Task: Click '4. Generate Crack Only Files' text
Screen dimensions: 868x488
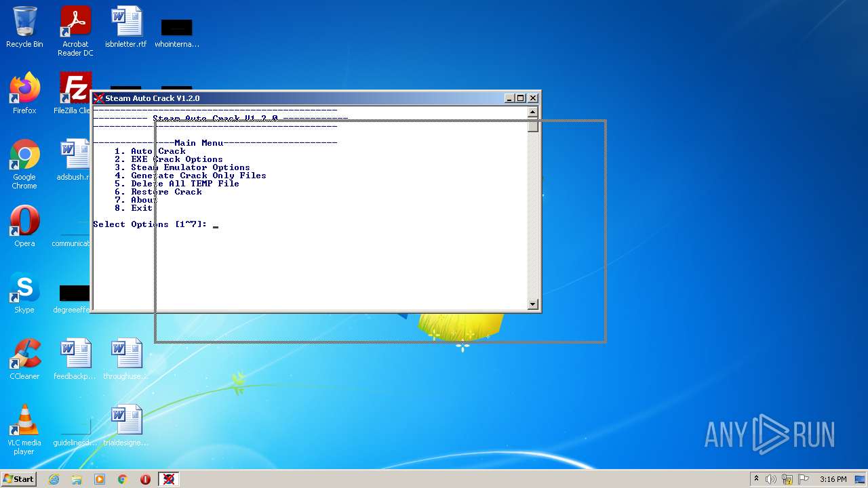Action: 191,176
